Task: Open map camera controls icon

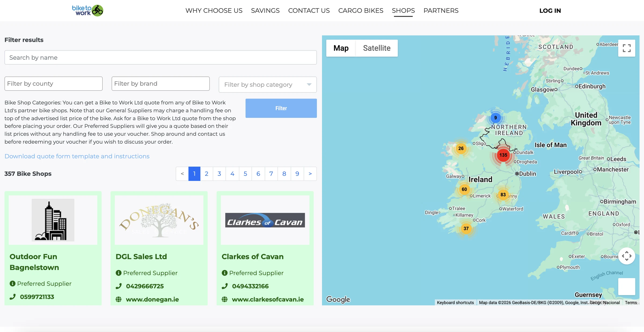Action: [x=627, y=256]
